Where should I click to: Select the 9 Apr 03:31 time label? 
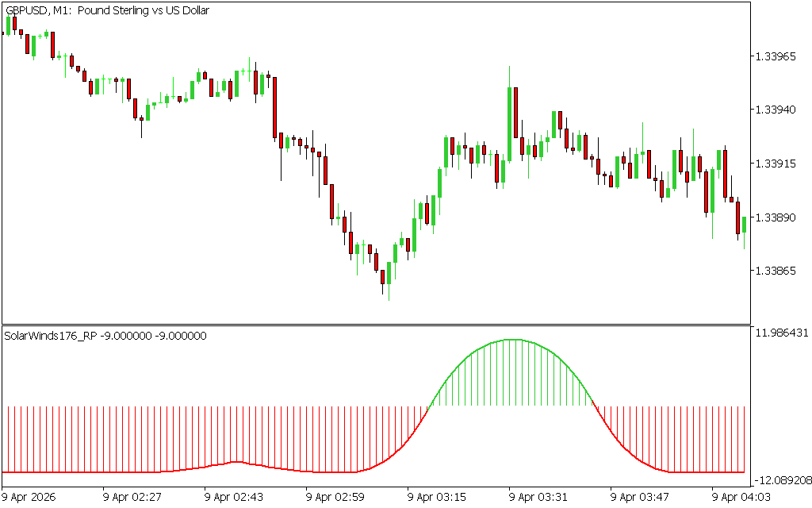(538, 497)
